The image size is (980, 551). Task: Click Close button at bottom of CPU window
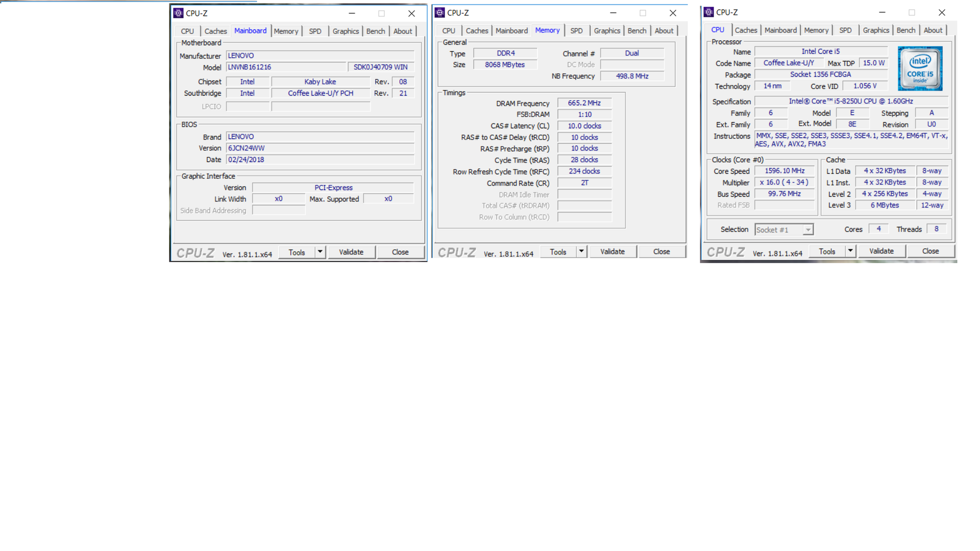(930, 251)
